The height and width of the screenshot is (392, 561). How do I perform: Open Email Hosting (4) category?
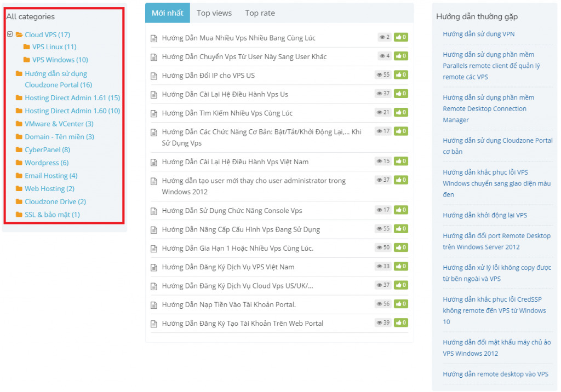pos(51,176)
